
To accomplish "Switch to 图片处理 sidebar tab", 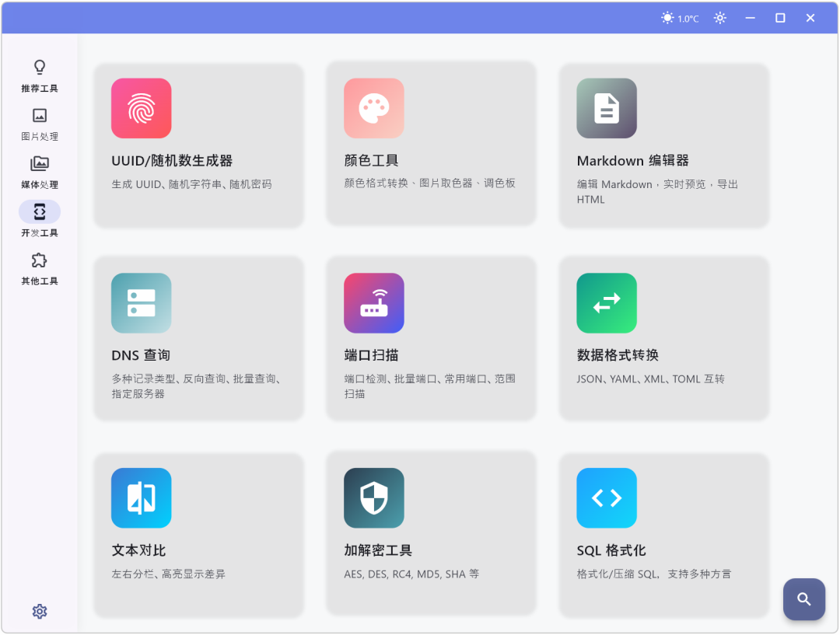I will pyautogui.click(x=40, y=124).
